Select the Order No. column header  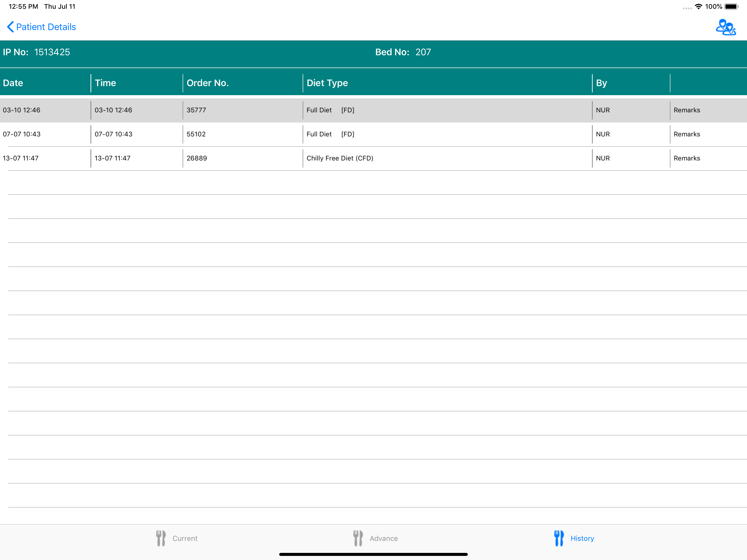click(208, 83)
